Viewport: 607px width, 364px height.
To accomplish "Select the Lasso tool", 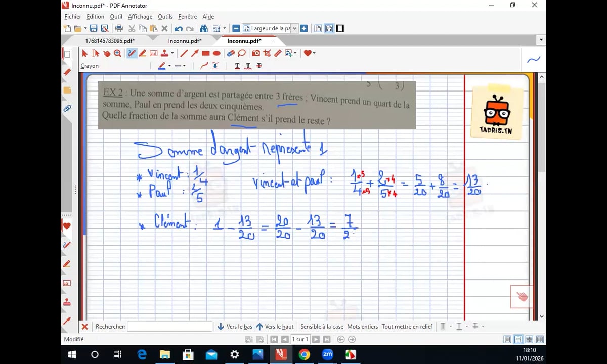I will (242, 53).
